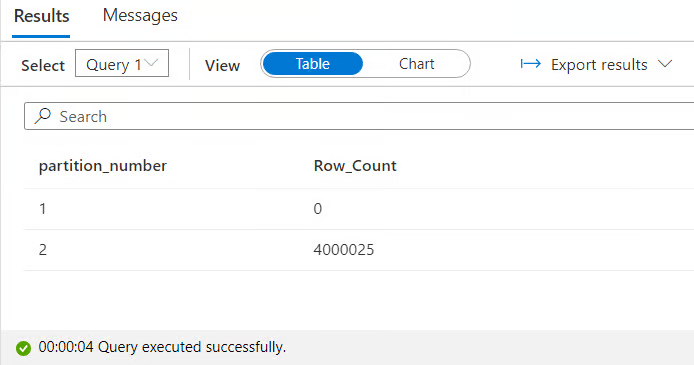Click the export arrow icon
The image size is (694, 365).
pyautogui.click(x=530, y=64)
